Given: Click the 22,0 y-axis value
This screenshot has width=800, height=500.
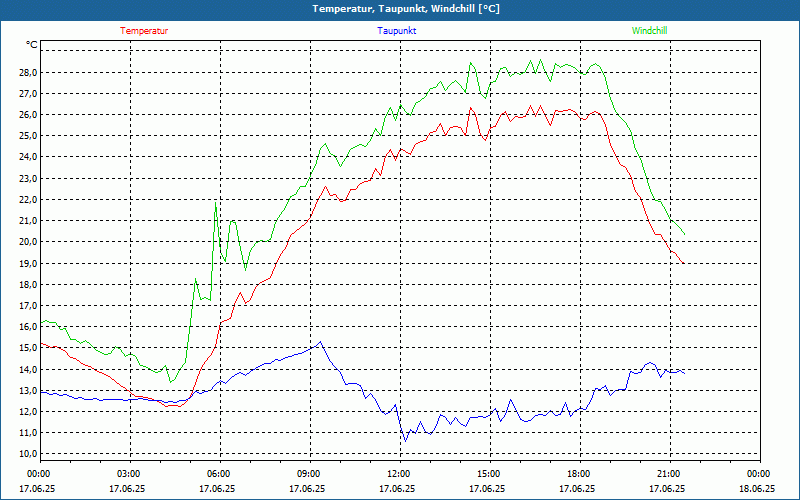Looking at the screenshot, I should pyautogui.click(x=29, y=199).
